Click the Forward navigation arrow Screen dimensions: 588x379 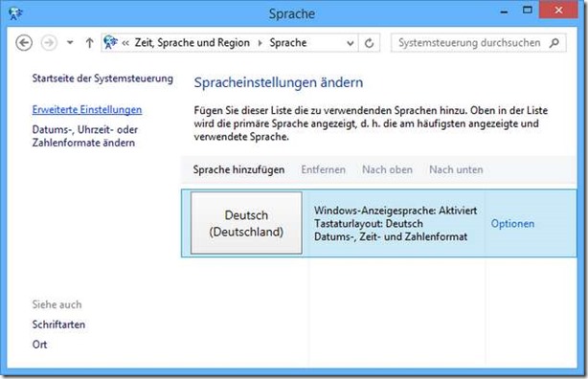[x=49, y=43]
